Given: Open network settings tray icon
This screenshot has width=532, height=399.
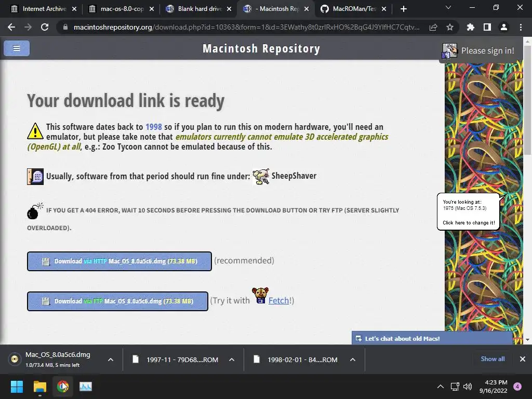Looking at the screenshot, I should coord(455,387).
